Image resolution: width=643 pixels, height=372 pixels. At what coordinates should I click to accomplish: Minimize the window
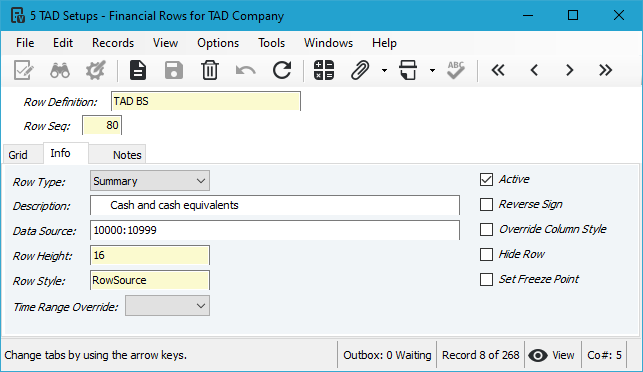point(528,16)
